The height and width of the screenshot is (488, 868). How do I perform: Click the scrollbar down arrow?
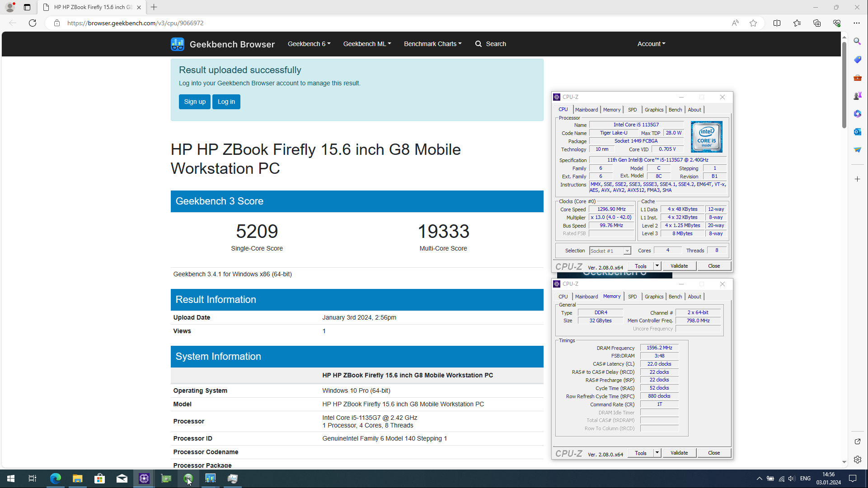pos(844,462)
